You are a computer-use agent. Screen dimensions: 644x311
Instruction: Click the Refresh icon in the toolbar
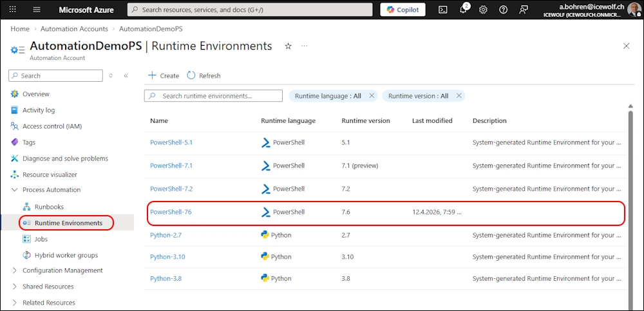point(191,75)
